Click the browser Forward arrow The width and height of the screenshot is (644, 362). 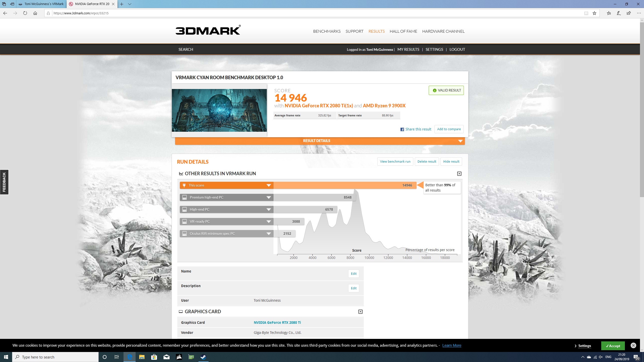tap(15, 13)
